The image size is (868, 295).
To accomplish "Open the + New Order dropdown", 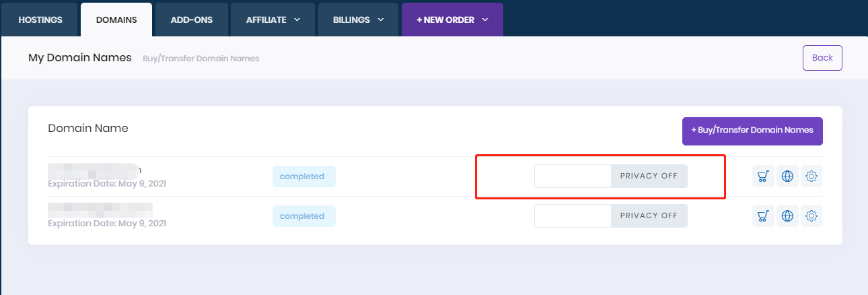I will [452, 20].
